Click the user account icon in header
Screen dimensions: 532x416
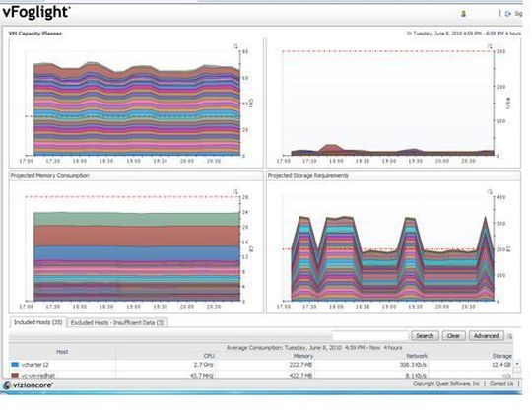463,14
